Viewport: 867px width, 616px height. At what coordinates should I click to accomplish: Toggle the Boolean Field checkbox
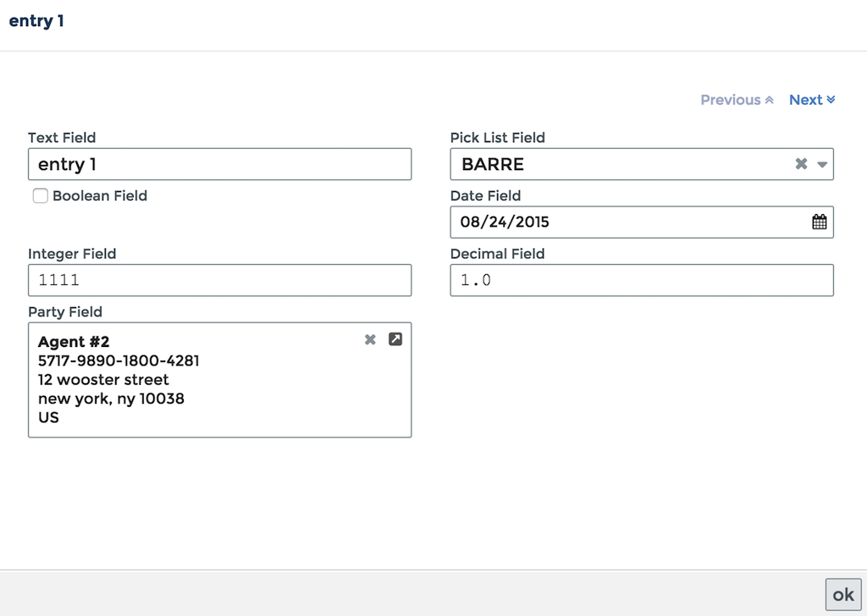[x=41, y=195]
